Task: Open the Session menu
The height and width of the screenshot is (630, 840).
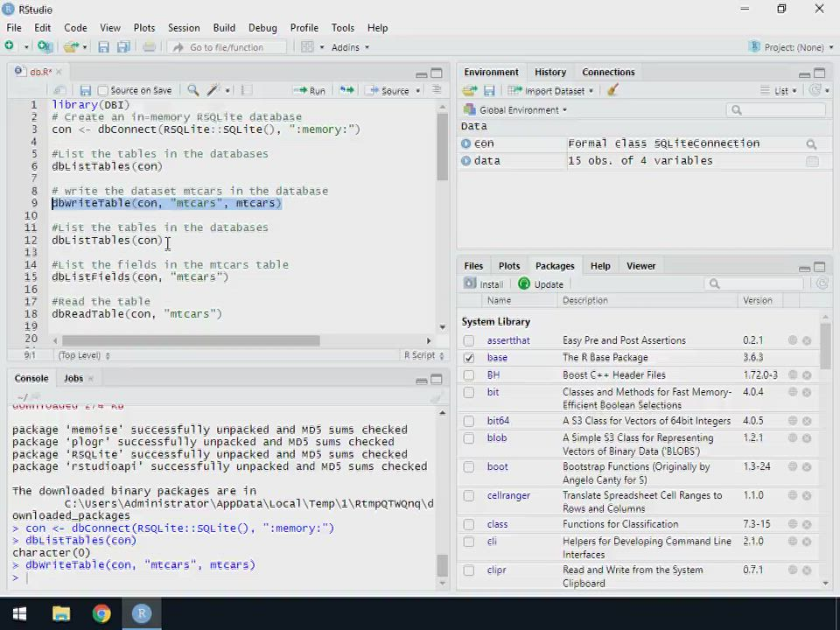Action: (183, 28)
